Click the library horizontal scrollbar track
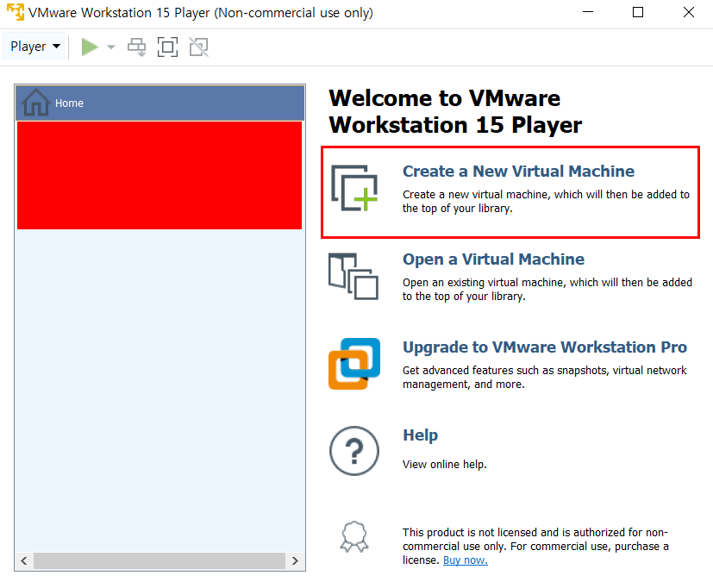Viewport: 713px width, 588px height. click(x=159, y=560)
